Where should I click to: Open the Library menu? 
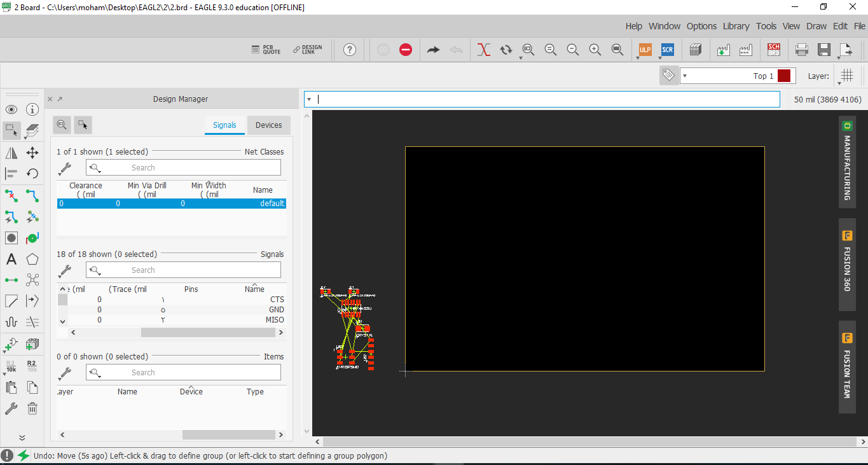[x=736, y=26]
